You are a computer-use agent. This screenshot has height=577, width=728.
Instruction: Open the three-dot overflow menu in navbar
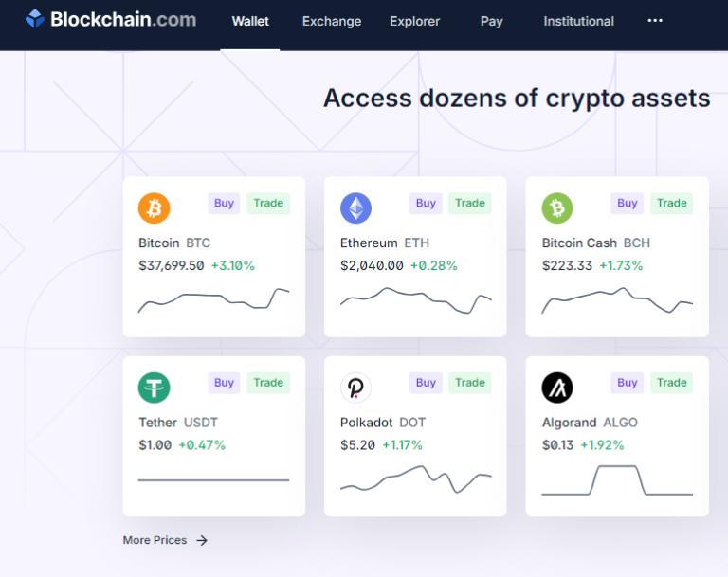(x=655, y=21)
